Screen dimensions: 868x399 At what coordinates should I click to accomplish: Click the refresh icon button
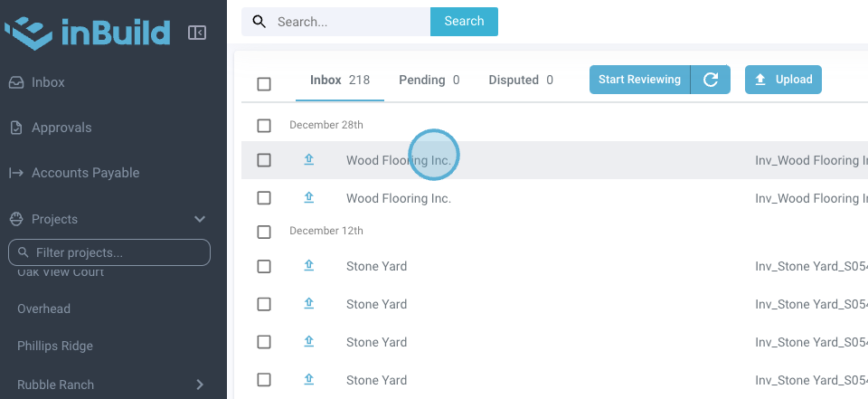[711, 80]
